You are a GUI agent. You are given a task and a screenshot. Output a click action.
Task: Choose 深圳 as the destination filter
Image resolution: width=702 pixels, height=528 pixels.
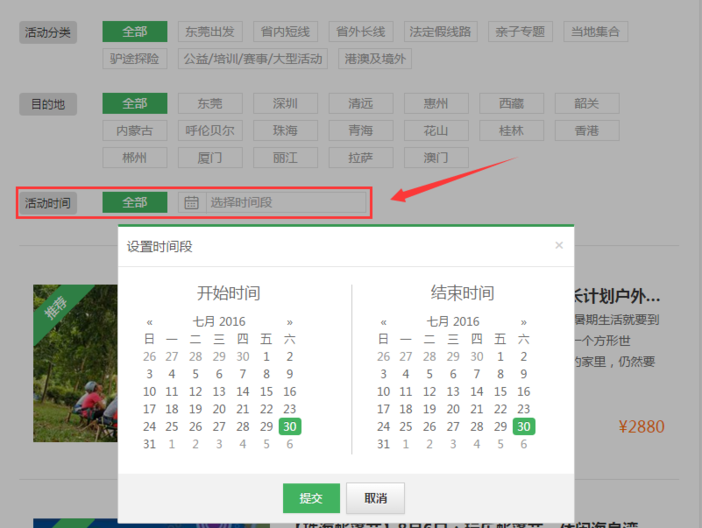pyautogui.click(x=287, y=104)
